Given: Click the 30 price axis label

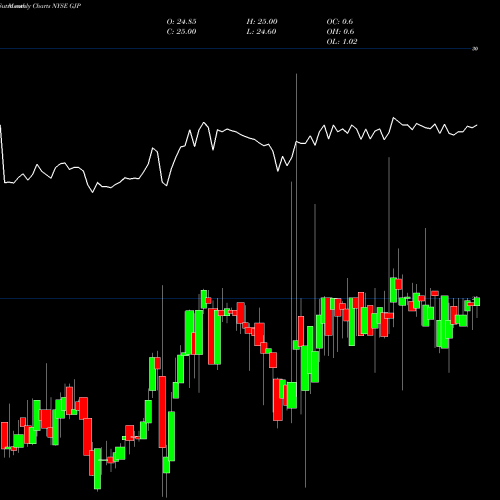Looking at the screenshot, I should [x=475, y=49].
